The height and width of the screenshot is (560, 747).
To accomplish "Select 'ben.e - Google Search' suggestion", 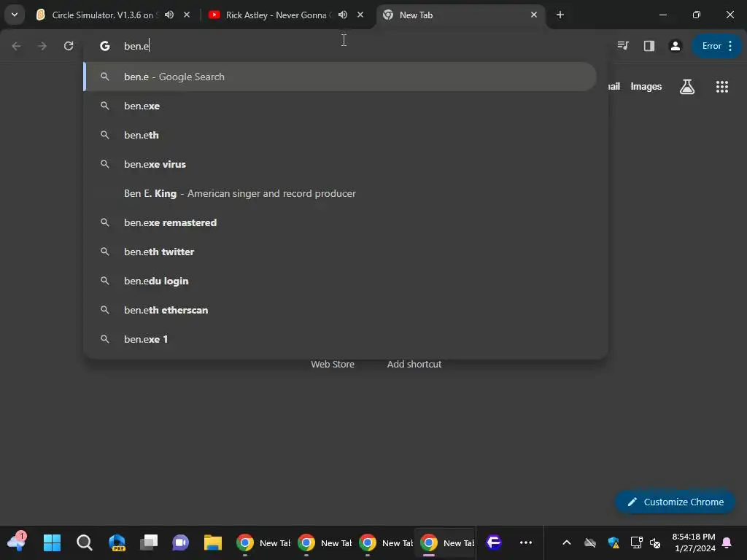I will coord(340,77).
